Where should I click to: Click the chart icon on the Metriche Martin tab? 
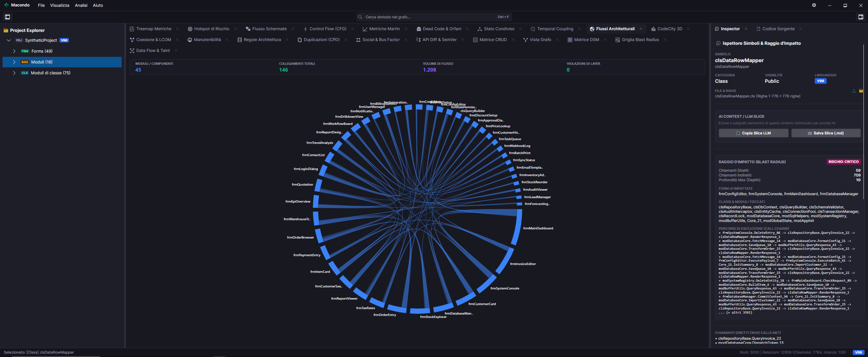(365, 29)
